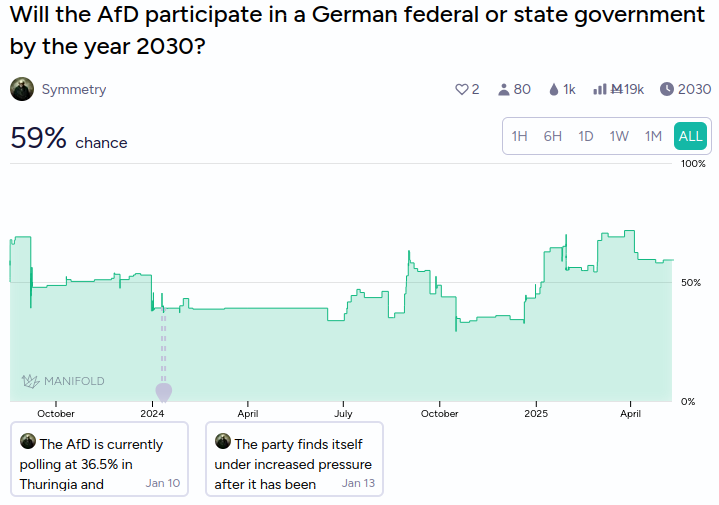Select the 6H time range
This screenshot has height=505, width=719.
point(553,136)
